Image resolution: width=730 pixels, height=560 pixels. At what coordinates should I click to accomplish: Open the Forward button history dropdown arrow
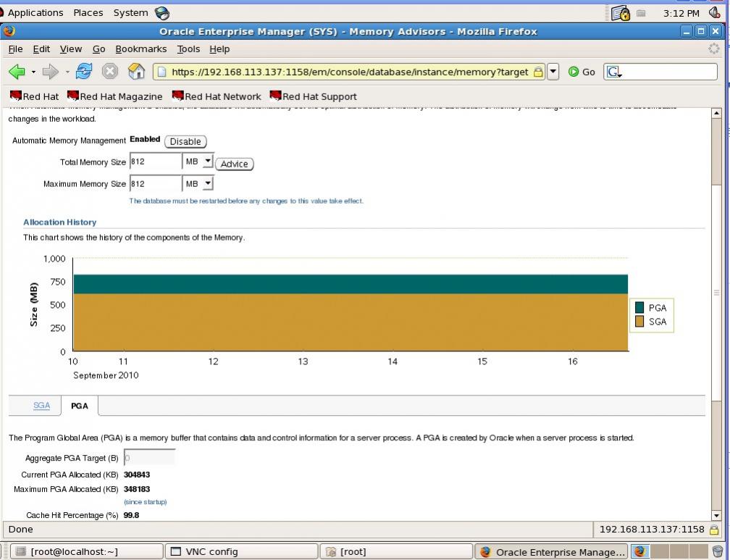coord(67,72)
